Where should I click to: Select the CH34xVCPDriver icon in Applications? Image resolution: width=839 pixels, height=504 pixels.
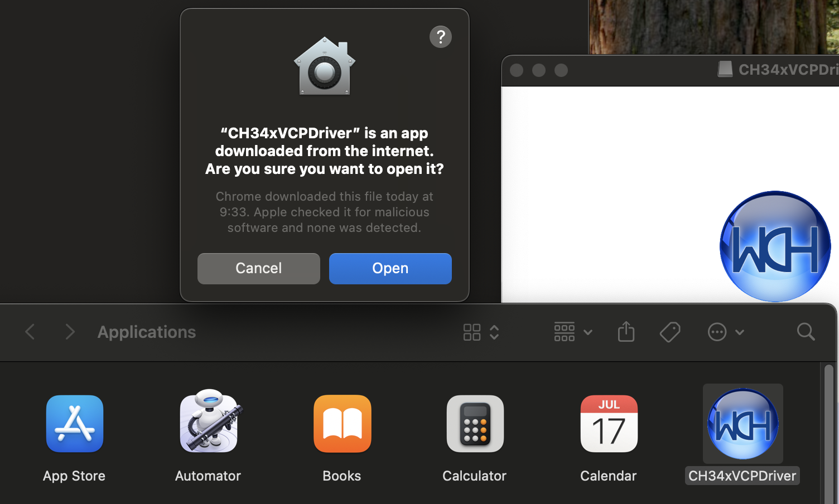(743, 424)
